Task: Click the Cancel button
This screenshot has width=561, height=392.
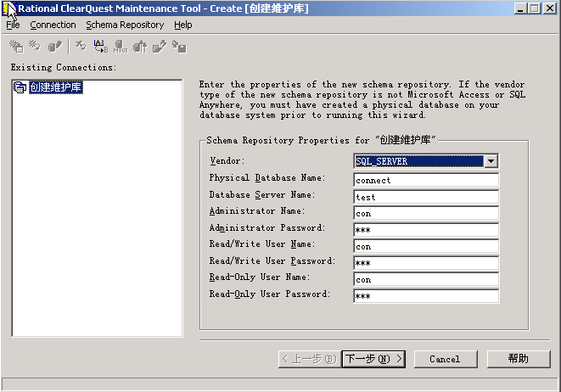Action: [446, 359]
